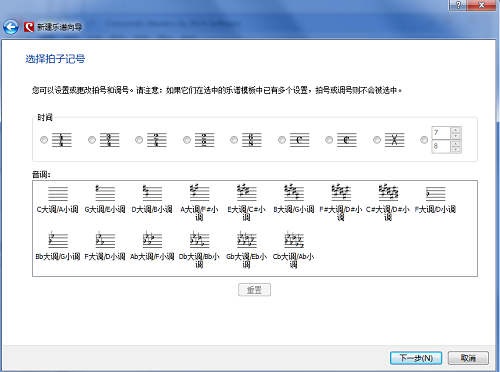Viewport: 500px width, 372px height.
Task: Select the one-flat F大调/D小调 key signature
Action: tap(435, 199)
